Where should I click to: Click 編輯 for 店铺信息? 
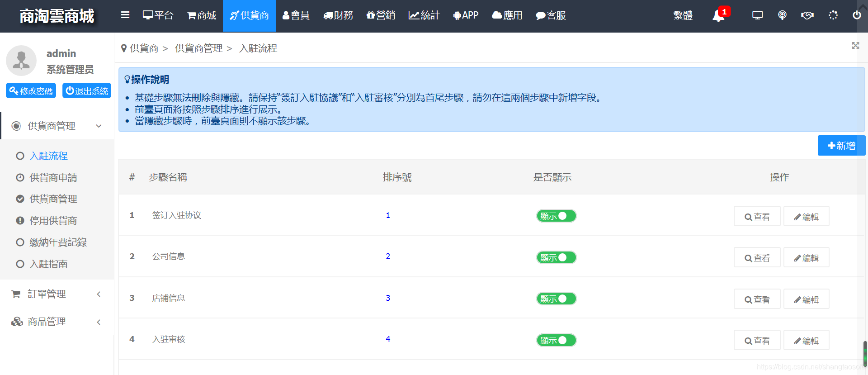click(x=806, y=299)
